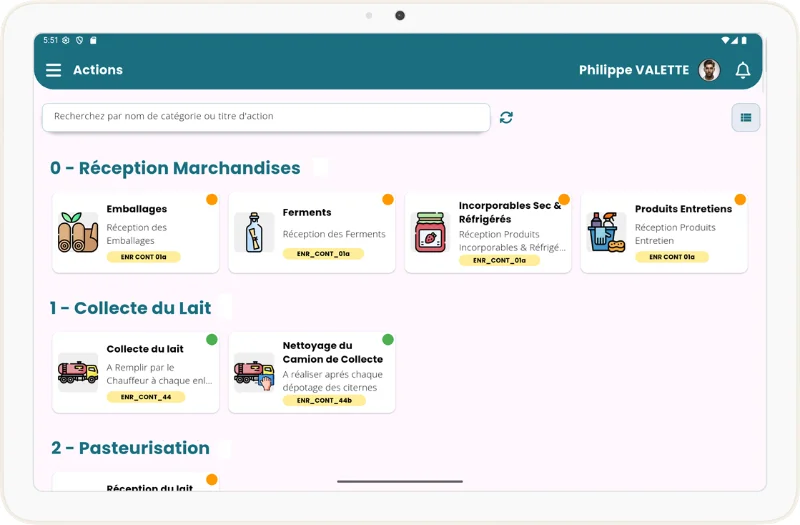Click the Philippe VALETTE user name
The height and width of the screenshot is (525, 800).
(x=634, y=70)
